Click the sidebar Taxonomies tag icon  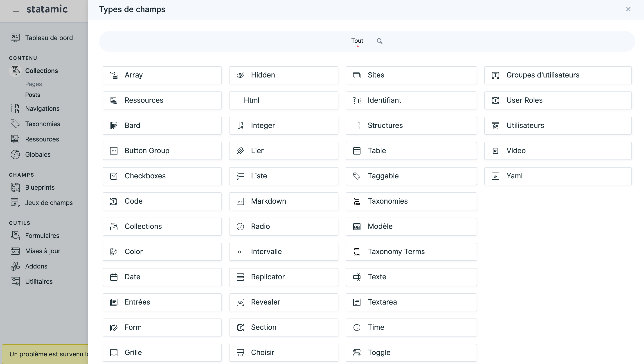point(15,124)
